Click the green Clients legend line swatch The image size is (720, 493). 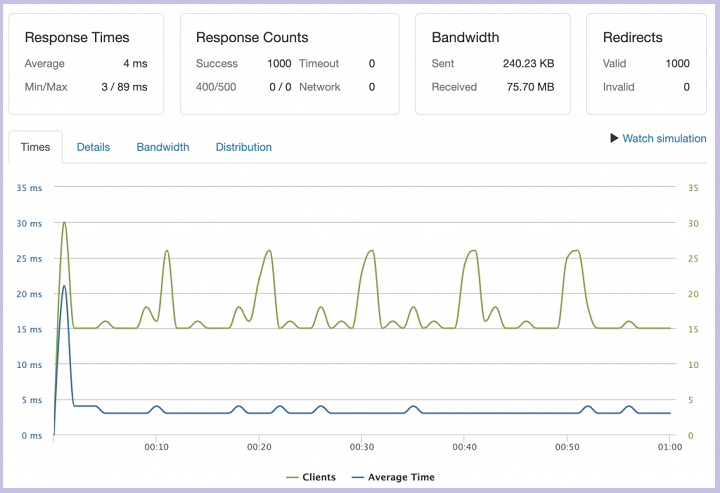(x=292, y=477)
